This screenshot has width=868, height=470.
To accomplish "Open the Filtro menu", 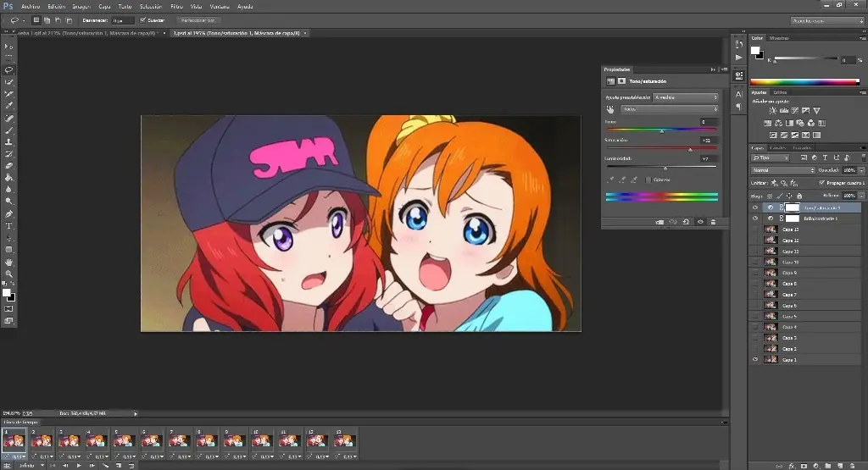I will (x=176, y=6).
